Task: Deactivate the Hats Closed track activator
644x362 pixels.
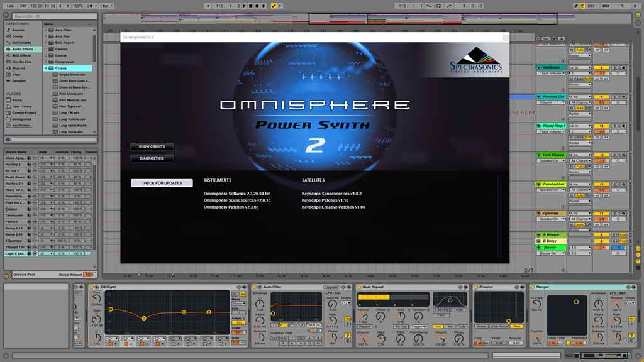Action: tap(601, 155)
